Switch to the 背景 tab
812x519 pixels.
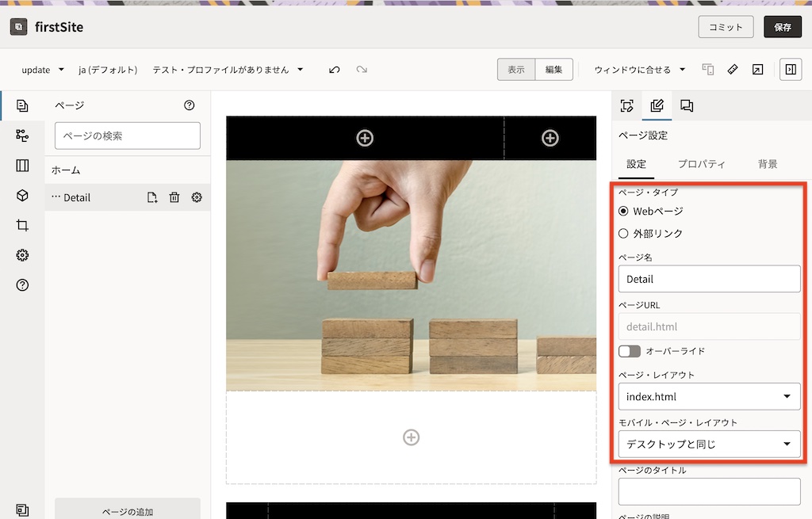767,164
